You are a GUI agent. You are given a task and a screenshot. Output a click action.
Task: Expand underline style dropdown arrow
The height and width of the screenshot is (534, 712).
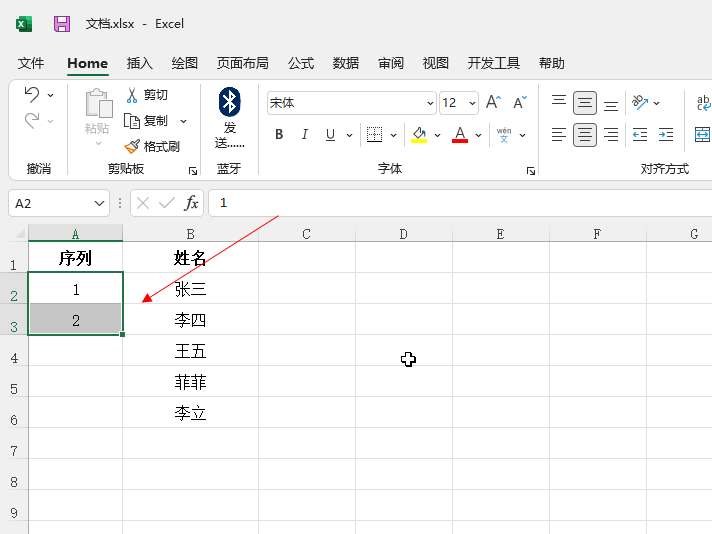[x=349, y=135]
